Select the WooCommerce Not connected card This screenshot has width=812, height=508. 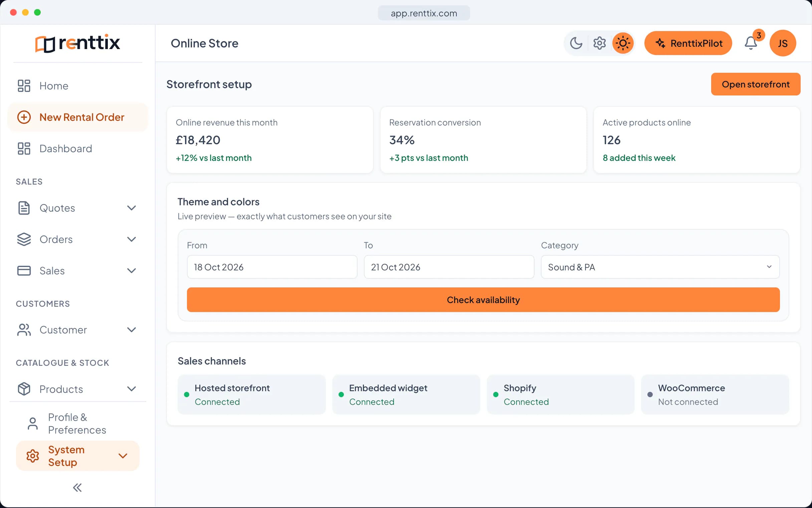(x=715, y=395)
